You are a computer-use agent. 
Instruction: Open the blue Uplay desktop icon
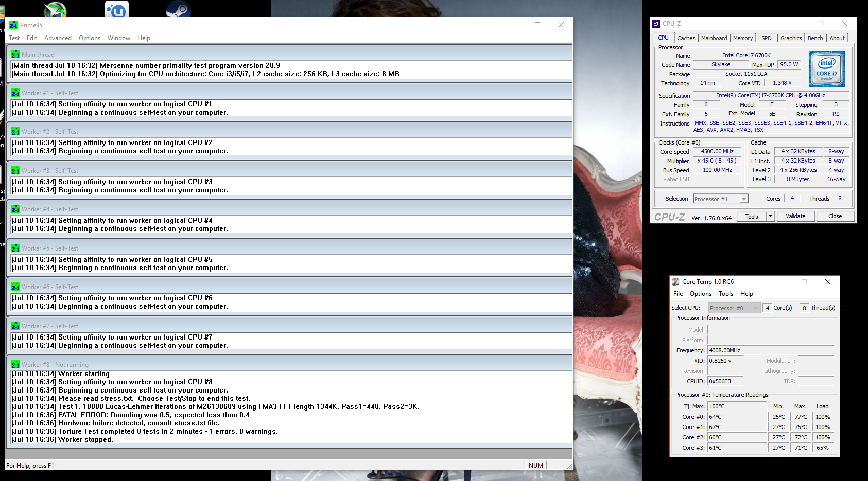click(x=117, y=9)
